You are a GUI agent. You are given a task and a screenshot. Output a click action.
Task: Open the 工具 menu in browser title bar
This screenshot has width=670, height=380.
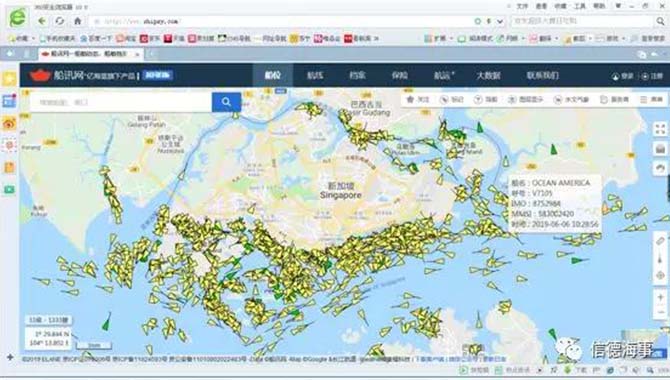tap(580, 6)
